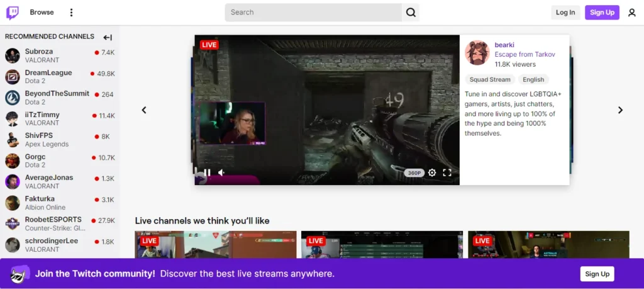Enter fullscreen on featured stream
The height and width of the screenshot is (289, 644).
pyautogui.click(x=447, y=173)
